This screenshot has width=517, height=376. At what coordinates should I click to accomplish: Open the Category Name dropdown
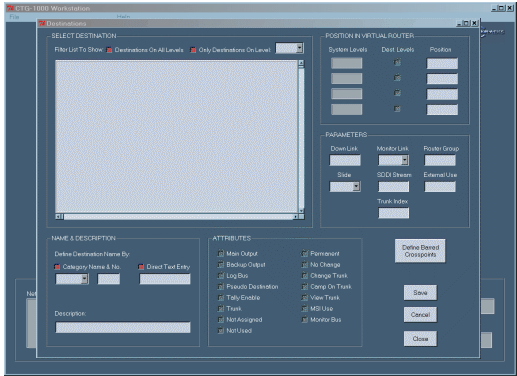pyautogui.click(x=85, y=279)
